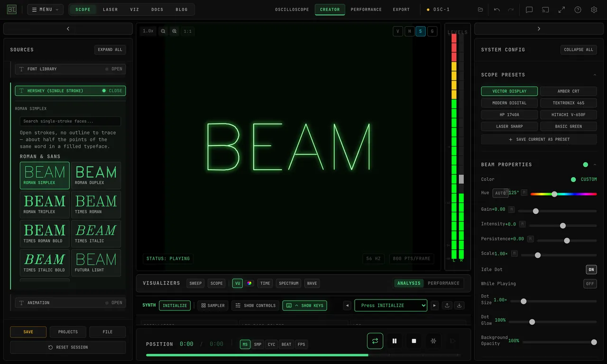Open the MENU dropdown
The image size is (607, 364).
(x=46, y=9)
